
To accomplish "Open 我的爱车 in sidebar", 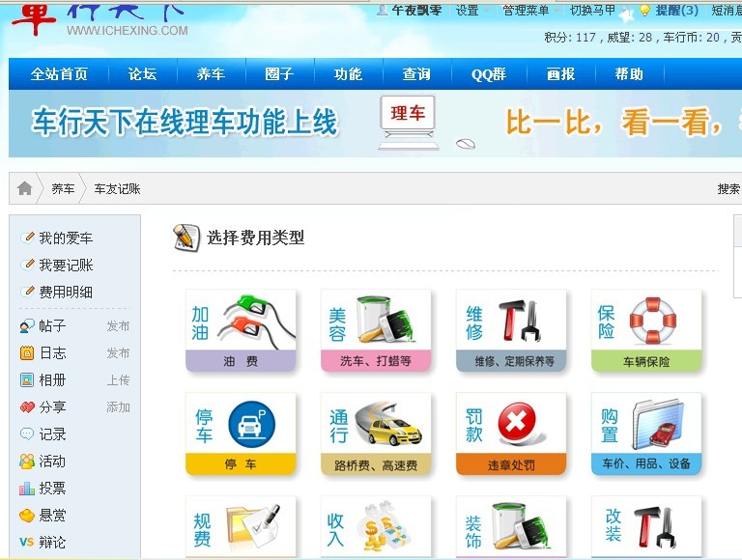I will point(66,238).
